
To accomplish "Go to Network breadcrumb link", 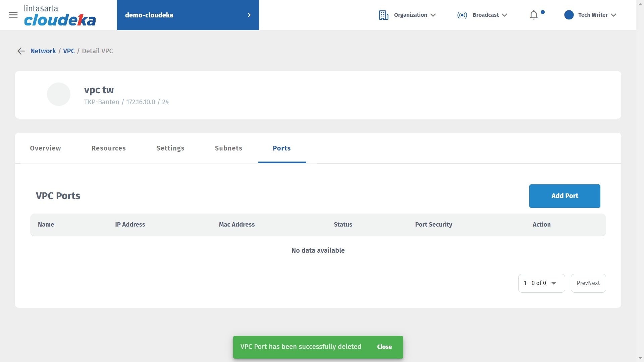I will pyautogui.click(x=43, y=51).
